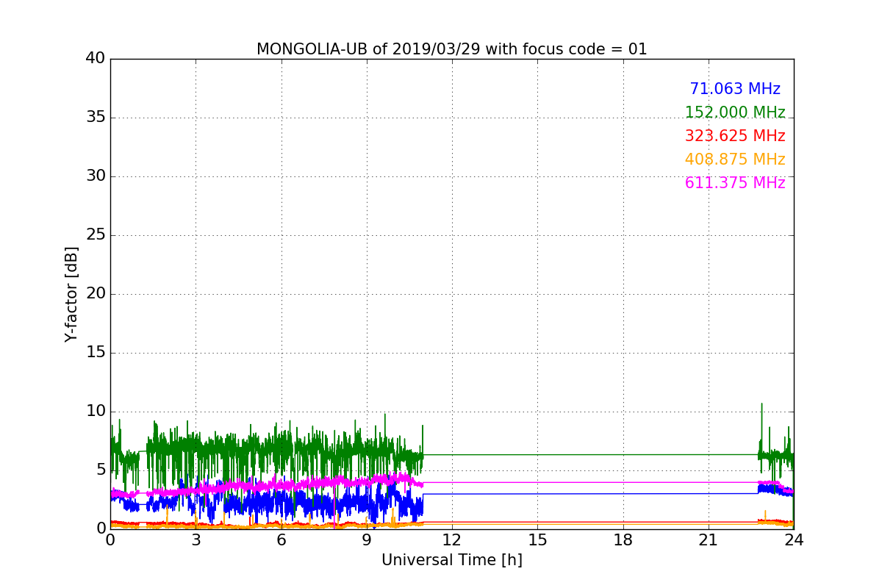Click y-axis tick label 20
Image resolution: width=882 pixels, height=588 pixels.
click(96, 293)
